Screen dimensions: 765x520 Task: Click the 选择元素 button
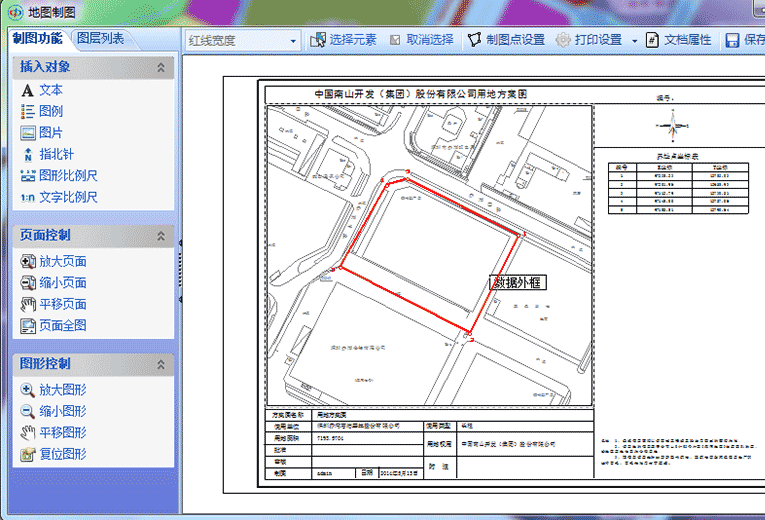coord(343,40)
